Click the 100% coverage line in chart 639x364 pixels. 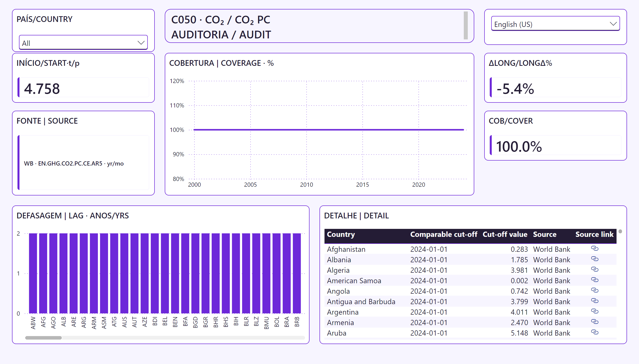[x=329, y=130]
